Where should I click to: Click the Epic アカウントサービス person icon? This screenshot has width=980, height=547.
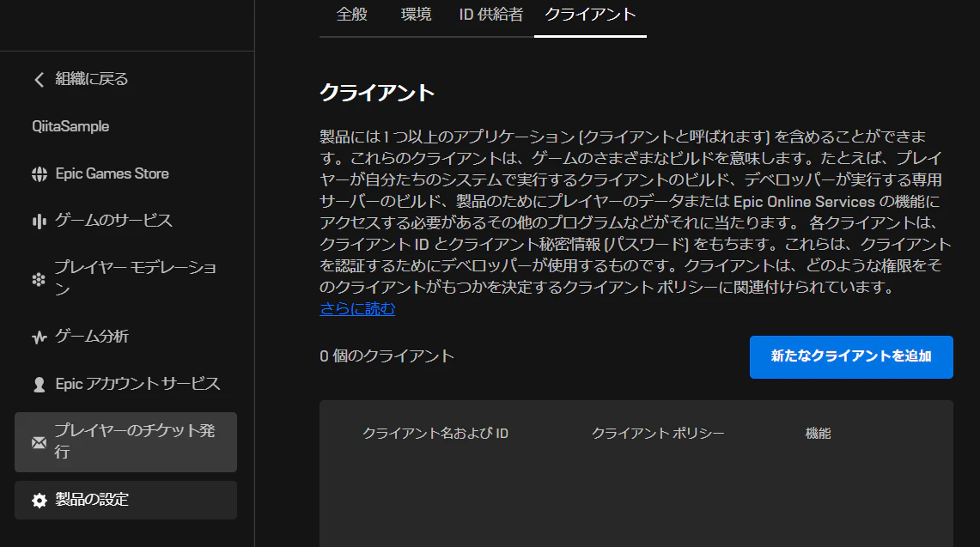coord(40,385)
